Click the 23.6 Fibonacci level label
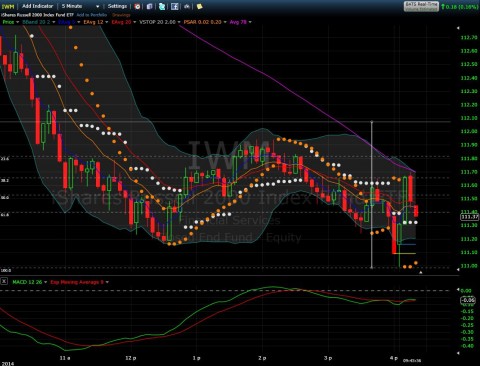Screen dimensions: 480x366 coord(5,159)
